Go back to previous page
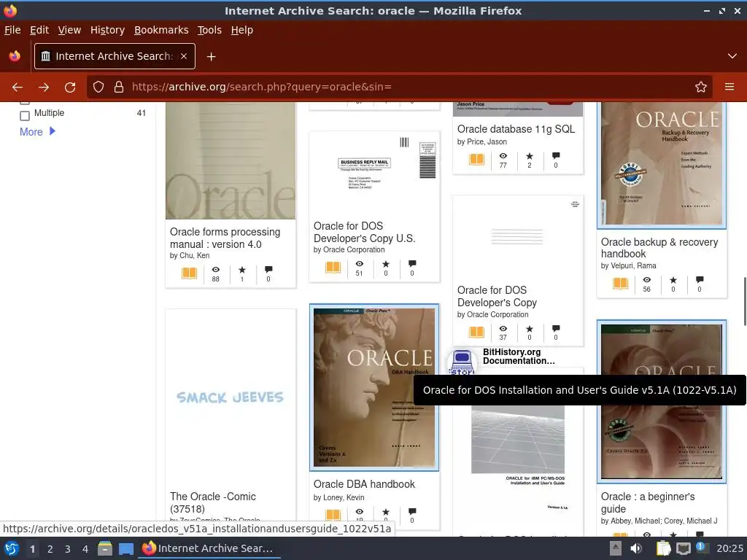The width and height of the screenshot is (747, 560). [18, 87]
